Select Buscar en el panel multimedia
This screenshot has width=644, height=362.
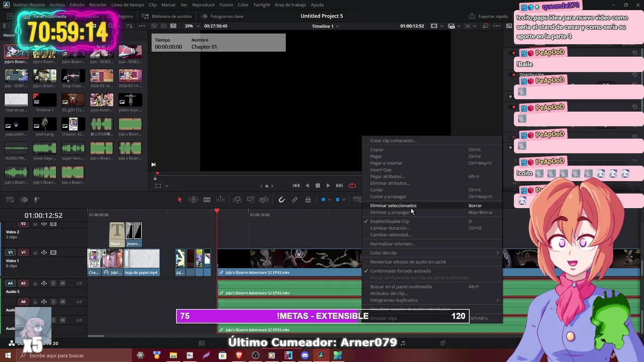pos(432,287)
